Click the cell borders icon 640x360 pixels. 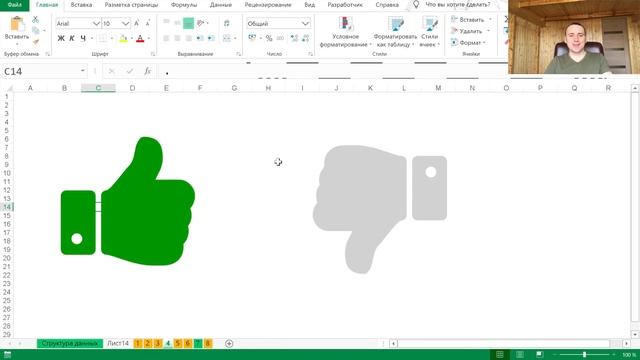[103, 38]
